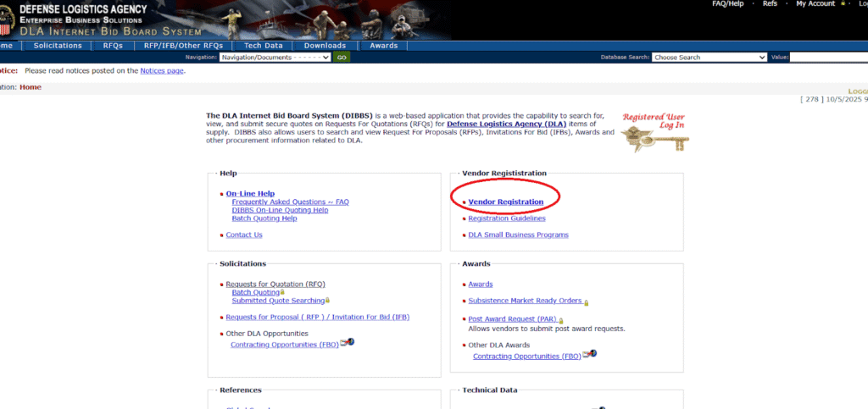Open the Notices page link

tap(161, 71)
